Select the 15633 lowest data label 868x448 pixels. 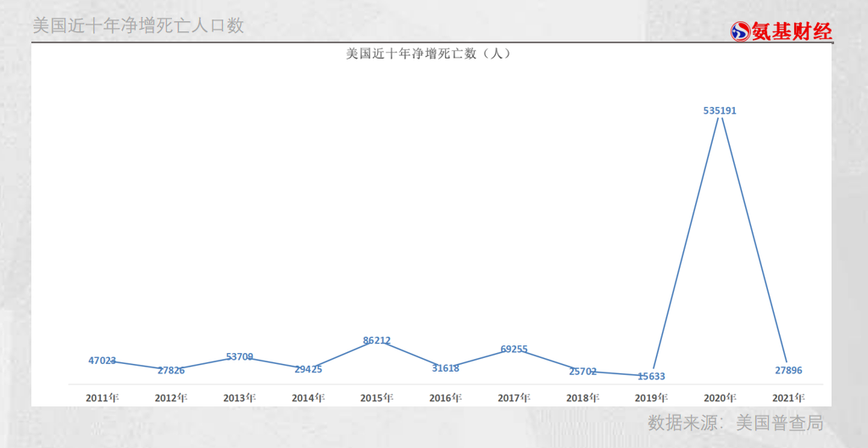click(652, 377)
